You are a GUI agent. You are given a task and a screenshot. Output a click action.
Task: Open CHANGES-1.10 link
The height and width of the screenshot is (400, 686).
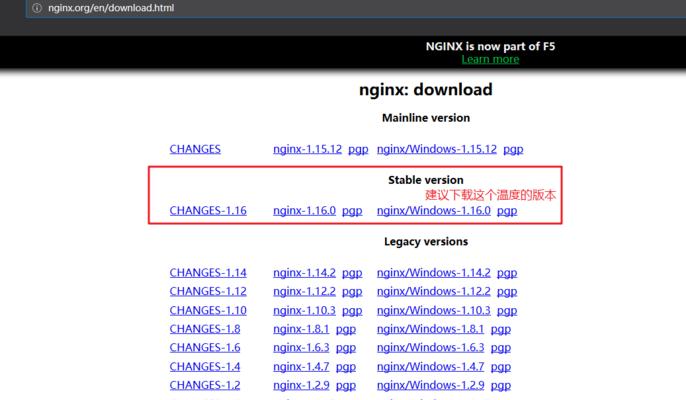(208, 310)
